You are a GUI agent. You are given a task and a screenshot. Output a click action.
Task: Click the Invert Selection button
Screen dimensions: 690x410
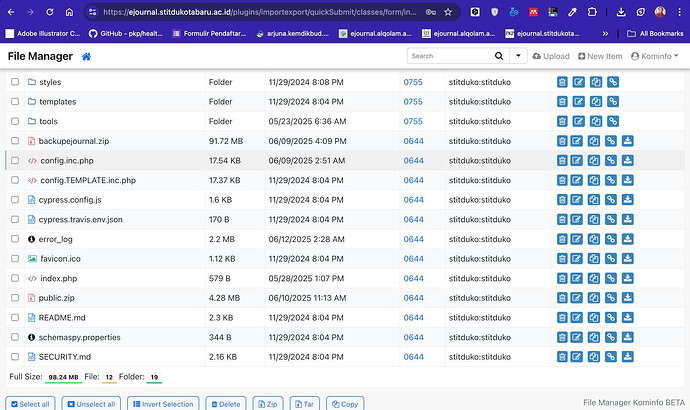pos(163,404)
